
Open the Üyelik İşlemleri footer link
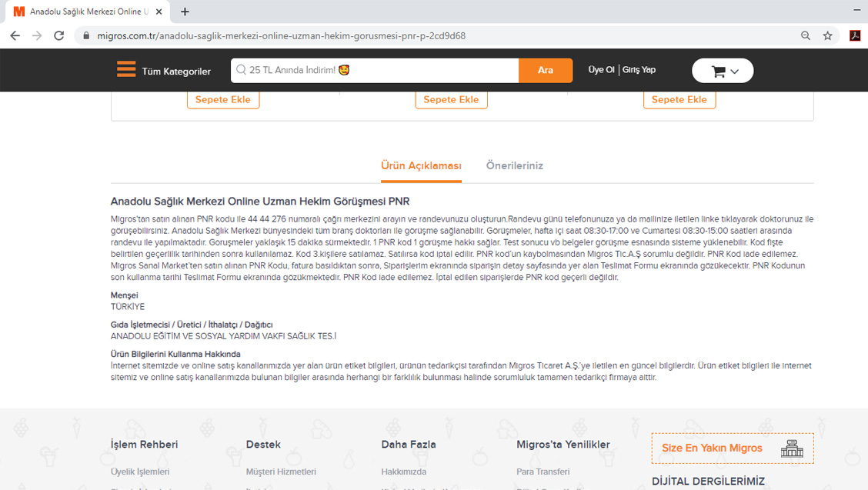(x=140, y=472)
